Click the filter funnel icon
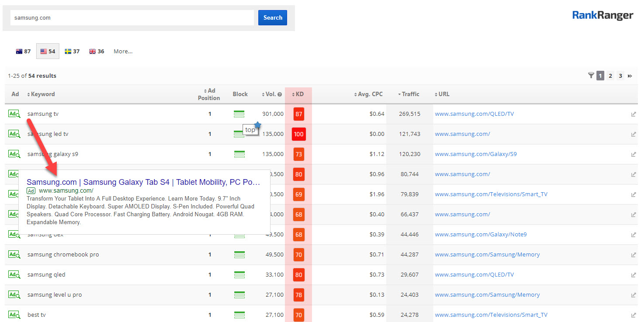This screenshot has height=322, width=644. coord(591,76)
